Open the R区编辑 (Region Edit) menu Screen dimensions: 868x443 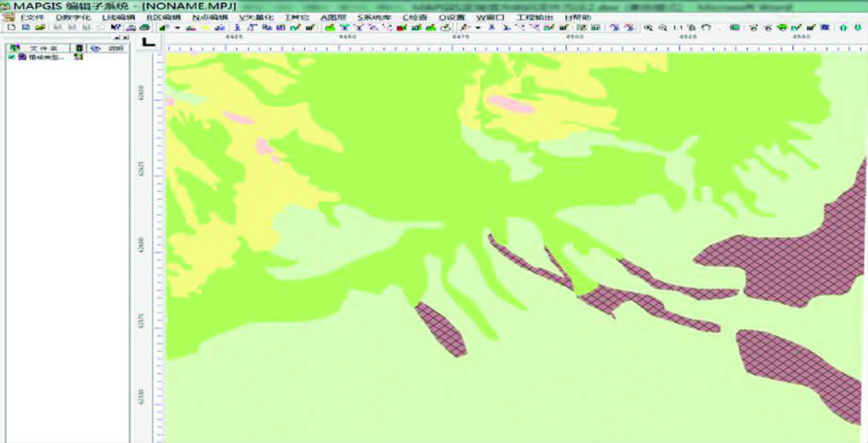click(163, 17)
